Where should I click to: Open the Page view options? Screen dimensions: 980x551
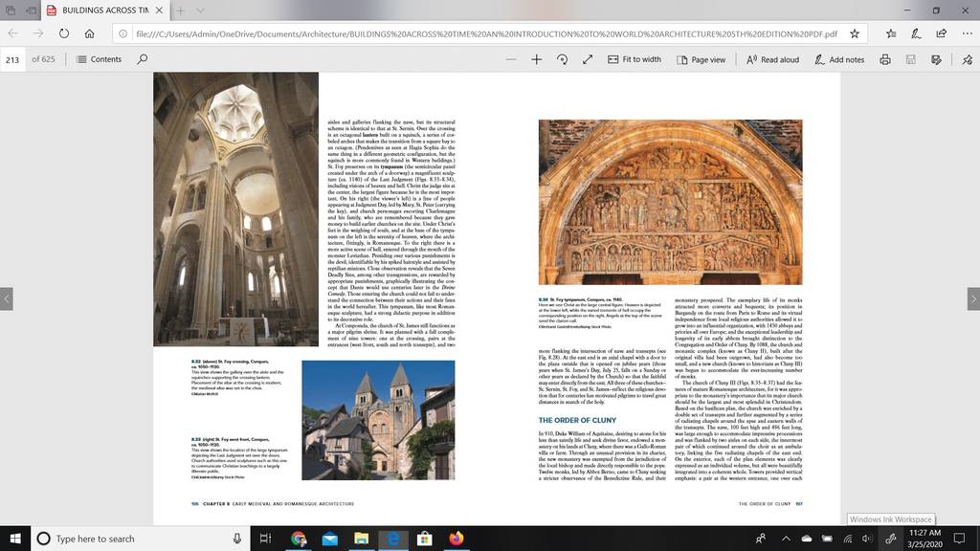[702, 59]
